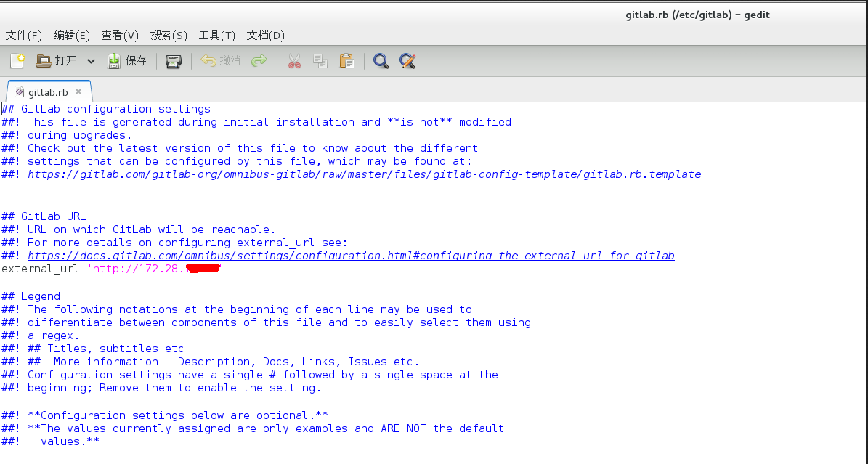Image resolution: width=868 pixels, height=464 pixels.
Task: Click the '## Legend' heading line
Action: [31, 296]
